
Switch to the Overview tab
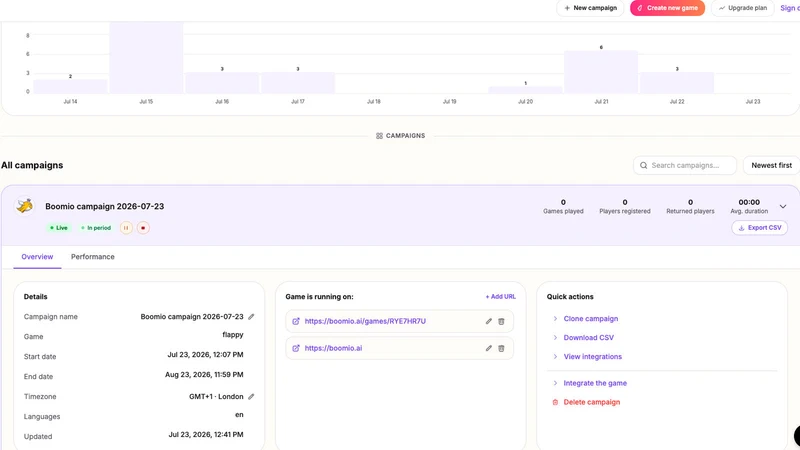(37, 257)
